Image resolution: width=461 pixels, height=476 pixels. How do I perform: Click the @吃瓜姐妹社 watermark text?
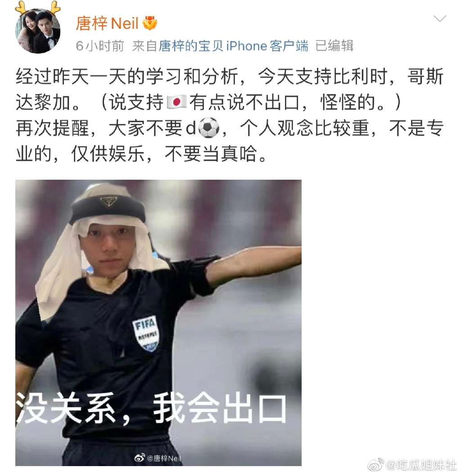pos(421,465)
